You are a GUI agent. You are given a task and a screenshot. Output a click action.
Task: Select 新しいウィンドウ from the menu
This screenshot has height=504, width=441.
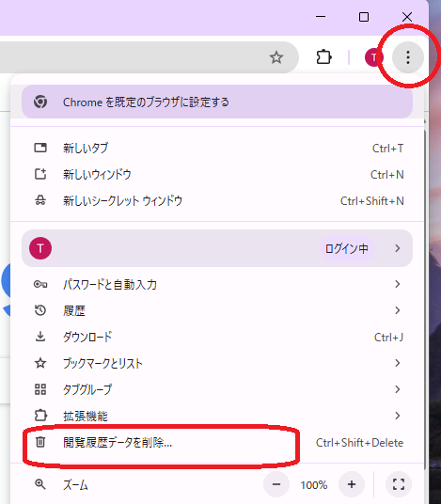[217, 175]
